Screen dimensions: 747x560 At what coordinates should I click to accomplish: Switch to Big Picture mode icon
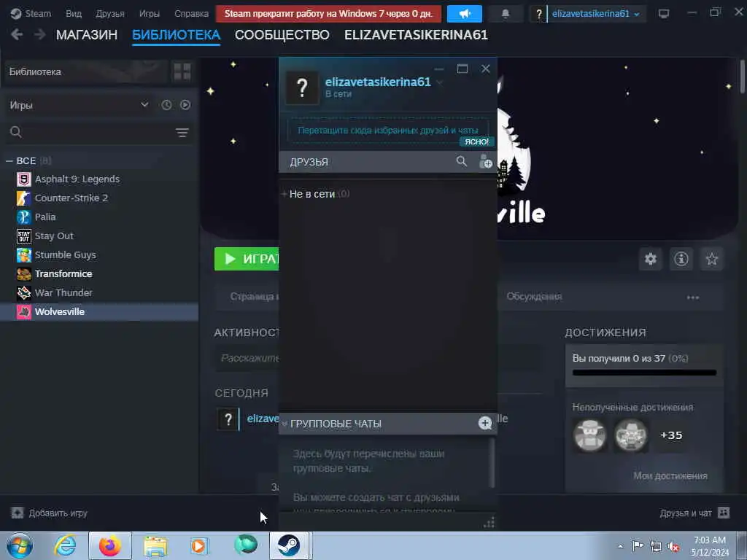pos(664,13)
